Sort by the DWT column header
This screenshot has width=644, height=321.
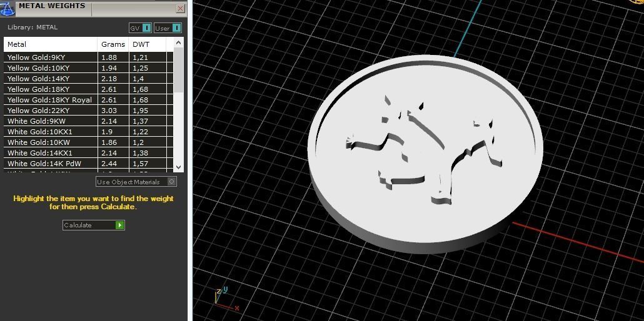click(147, 44)
